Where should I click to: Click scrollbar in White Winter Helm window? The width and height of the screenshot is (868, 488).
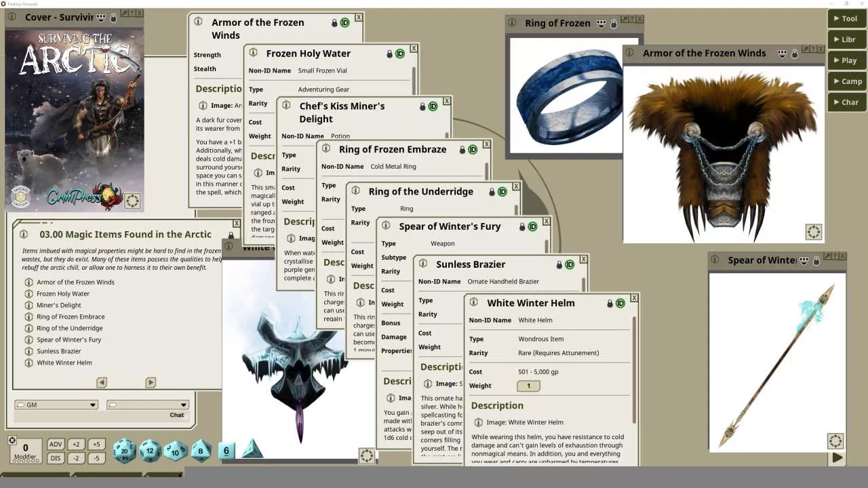(x=635, y=369)
